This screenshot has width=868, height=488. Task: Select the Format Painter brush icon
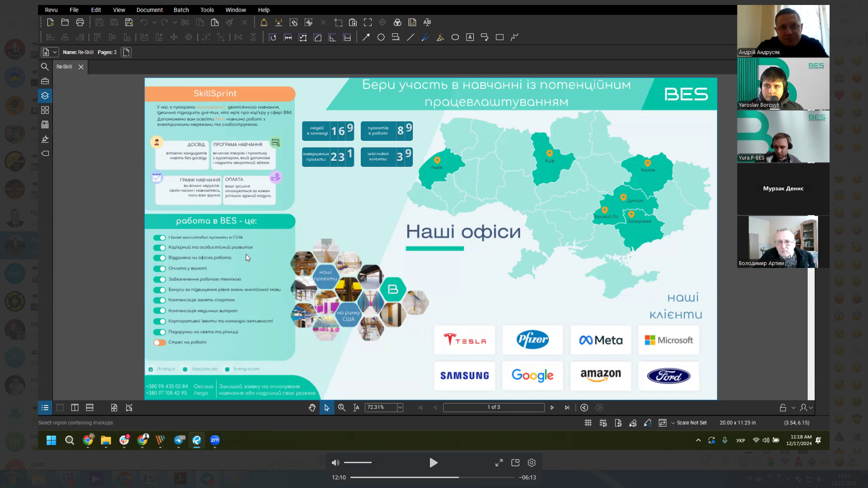tap(230, 22)
